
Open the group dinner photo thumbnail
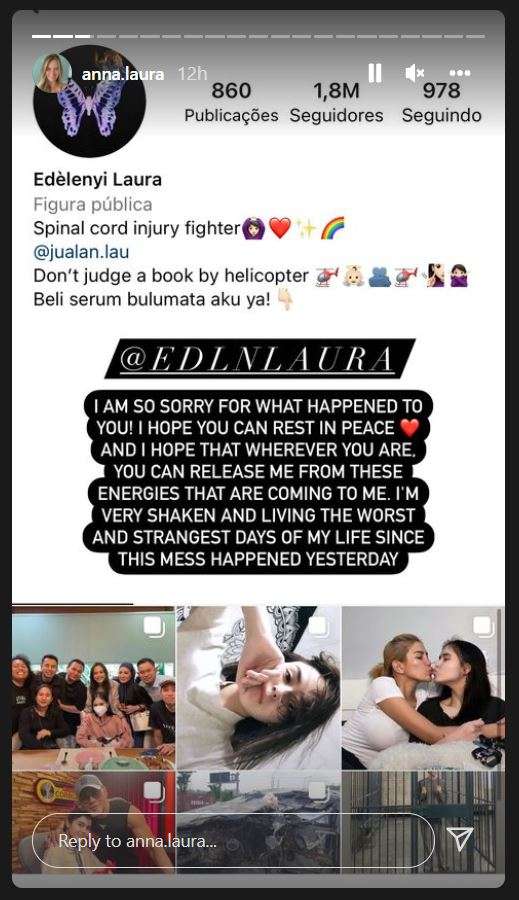click(x=93, y=688)
